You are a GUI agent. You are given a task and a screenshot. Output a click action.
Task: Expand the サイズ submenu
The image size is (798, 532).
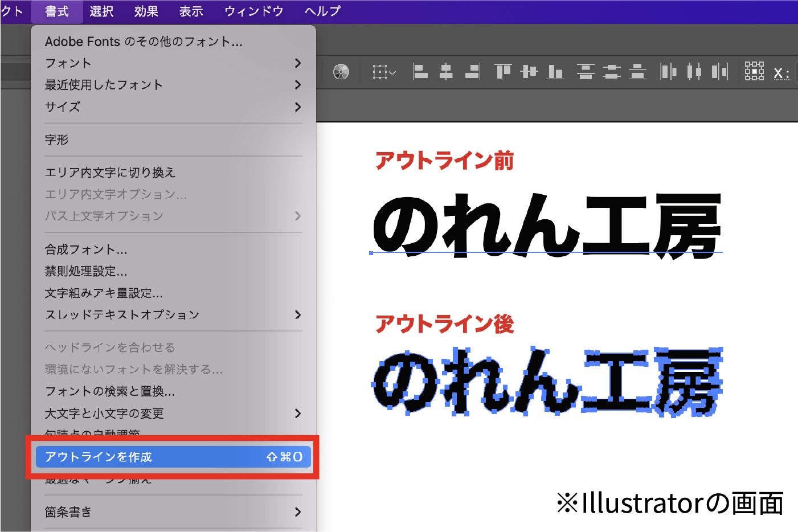click(x=173, y=107)
